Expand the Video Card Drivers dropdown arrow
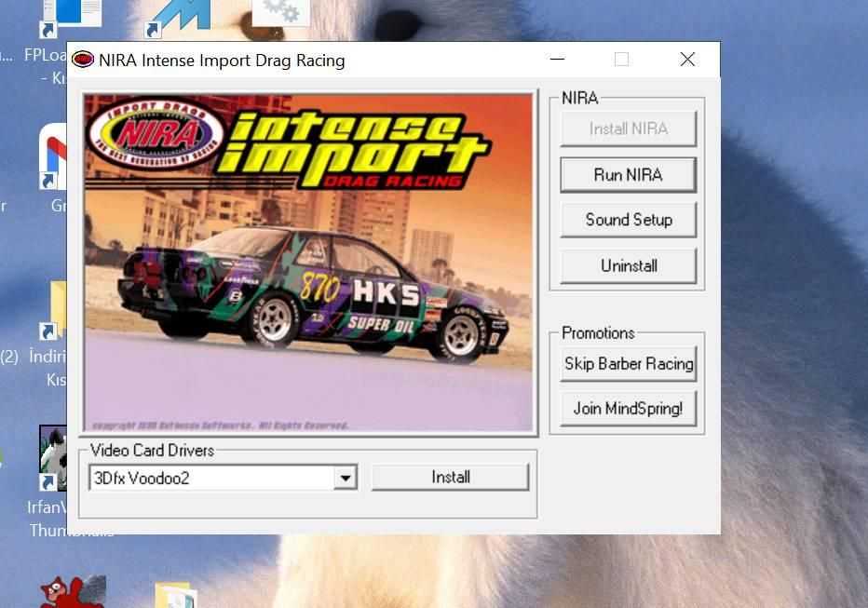The height and width of the screenshot is (608, 868). (x=346, y=478)
